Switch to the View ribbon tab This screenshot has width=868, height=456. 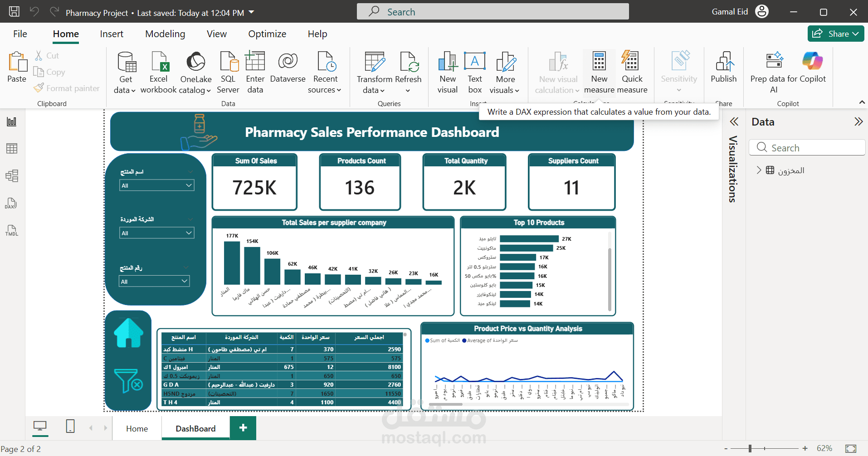(217, 34)
